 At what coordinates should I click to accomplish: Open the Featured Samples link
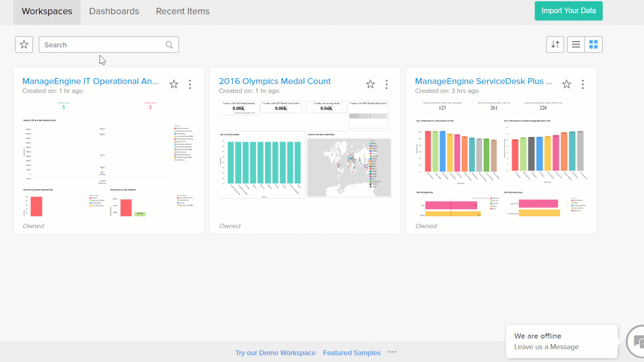point(352,353)
